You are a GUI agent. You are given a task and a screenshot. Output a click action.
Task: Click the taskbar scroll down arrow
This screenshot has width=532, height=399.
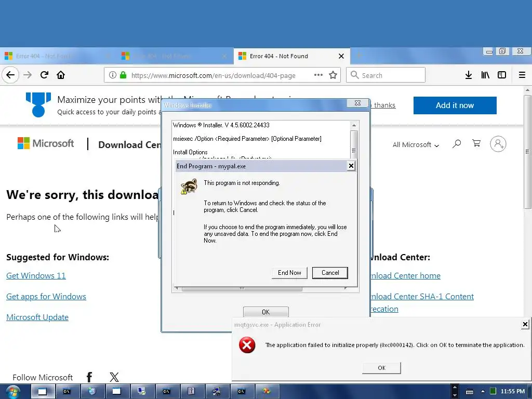click(x=455, y=395)
